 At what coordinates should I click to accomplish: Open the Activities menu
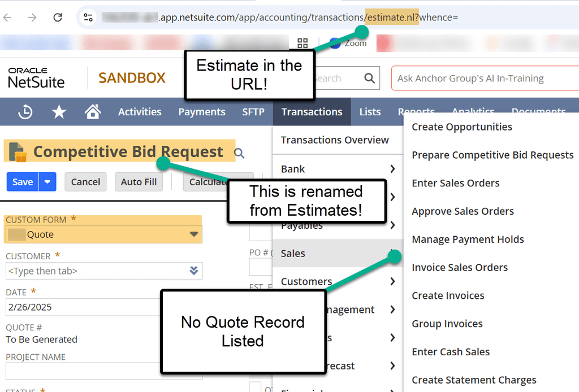(x=140, y=112)
